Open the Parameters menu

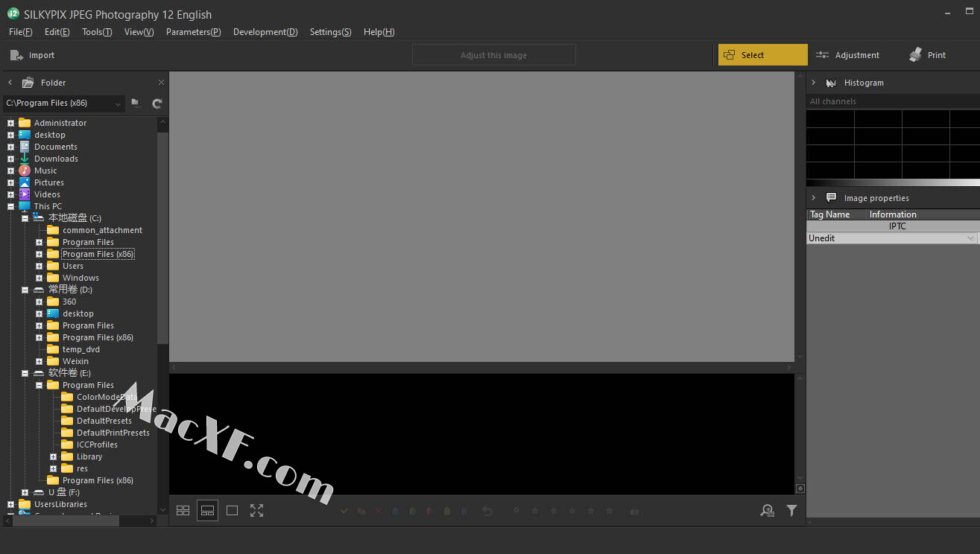(193, 32)
